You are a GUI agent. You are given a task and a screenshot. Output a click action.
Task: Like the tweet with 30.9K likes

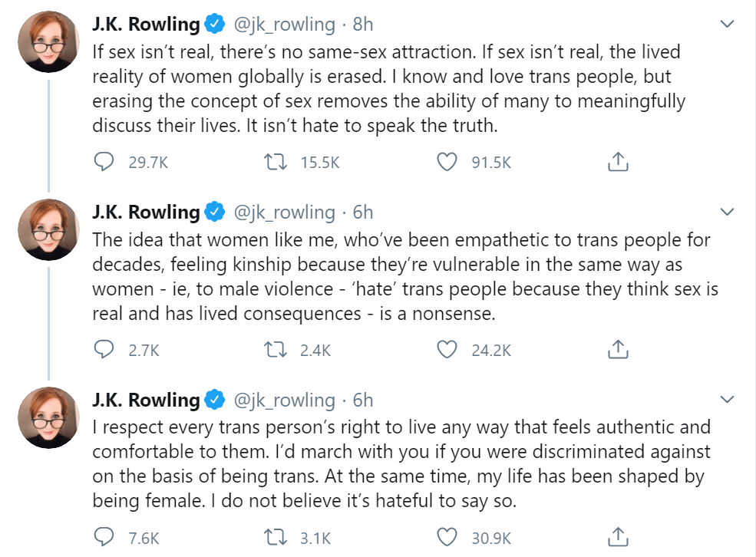447,538
